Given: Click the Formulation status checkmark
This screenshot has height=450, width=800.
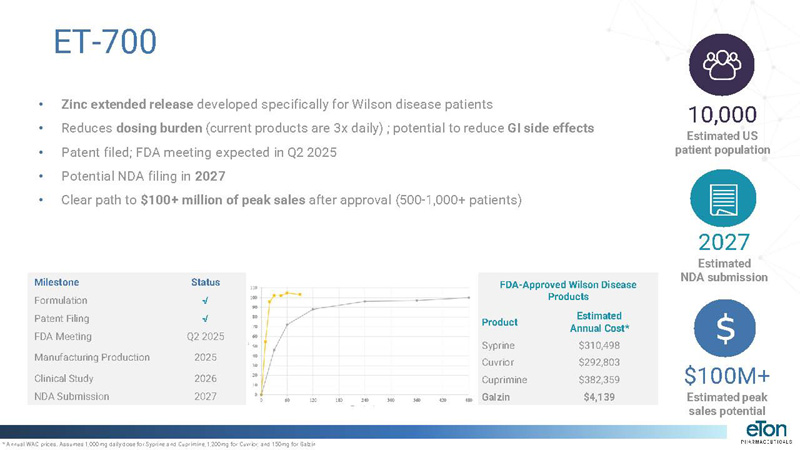Looking at the screenshot, I should coord(204,300).
